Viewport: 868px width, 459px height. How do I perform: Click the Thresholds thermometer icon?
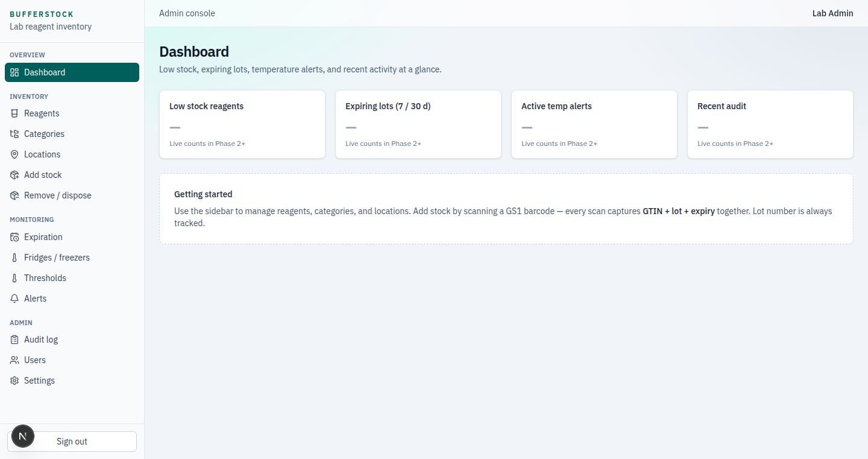14,278
